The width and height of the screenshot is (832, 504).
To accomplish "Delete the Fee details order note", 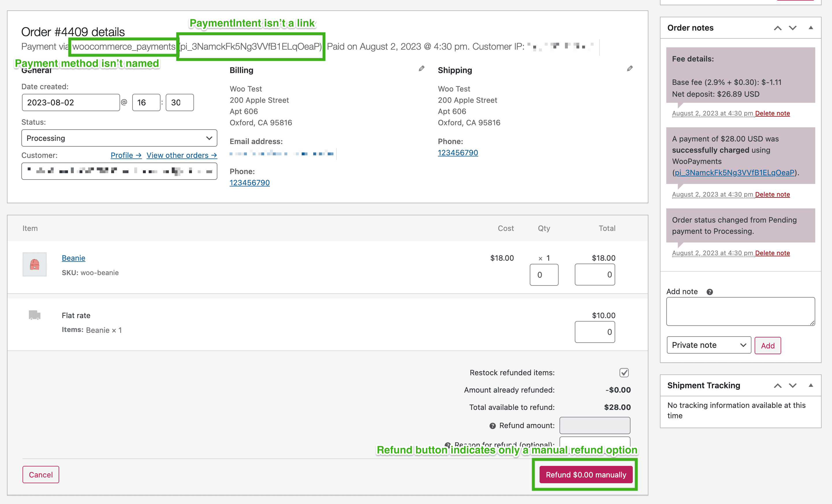I will coord(773,113).
